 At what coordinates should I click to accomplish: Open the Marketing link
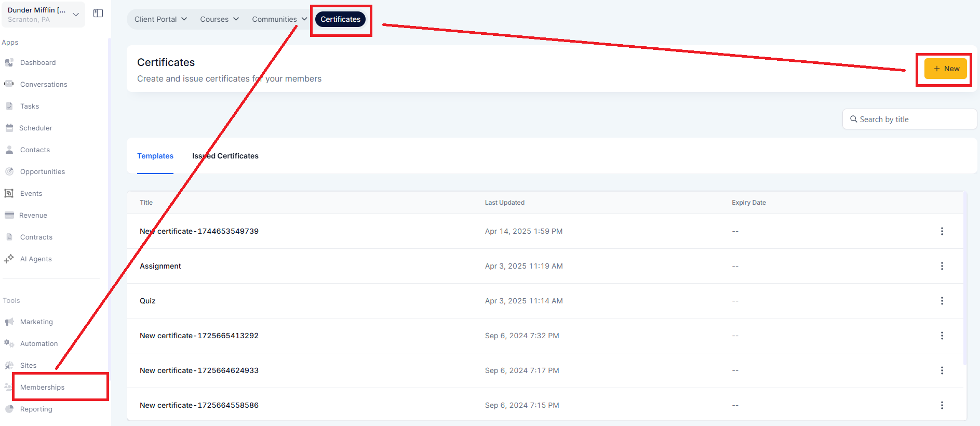(x=36, y=322)
